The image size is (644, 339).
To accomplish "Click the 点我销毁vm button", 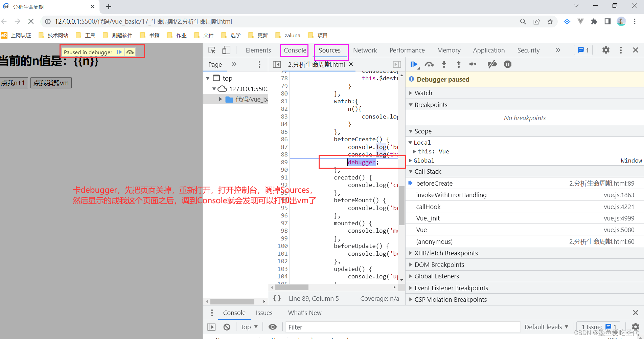I will tap(51, 83).
